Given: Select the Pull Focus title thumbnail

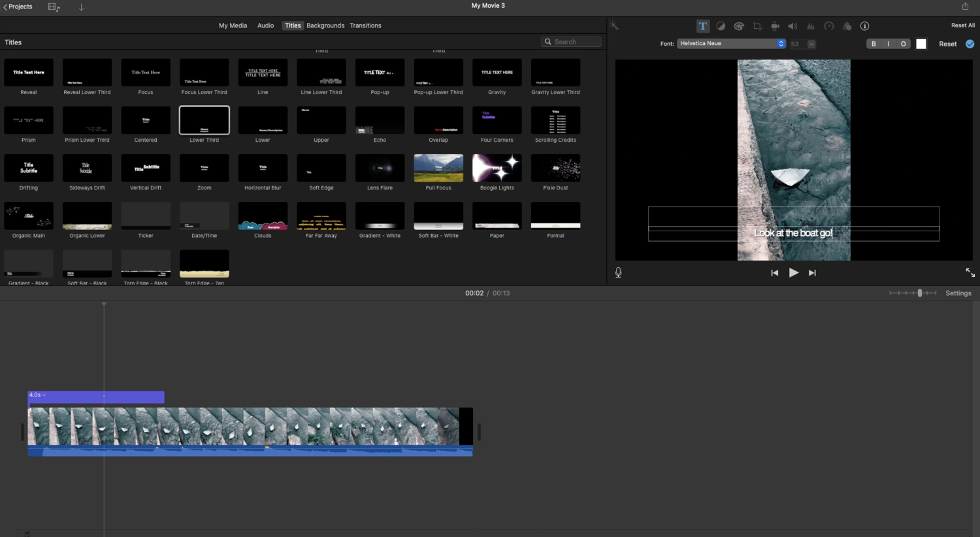Looking at the screenshot, I should click(x=438, y=169).
